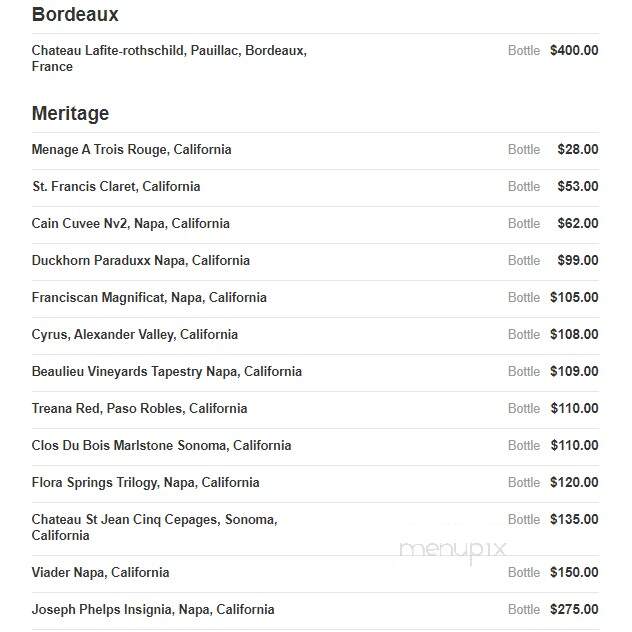Click Cain Cuvee Nv2, Napa entry
Image resolution: width=632 pixels, height=632 pixels.
coord(131,224)
